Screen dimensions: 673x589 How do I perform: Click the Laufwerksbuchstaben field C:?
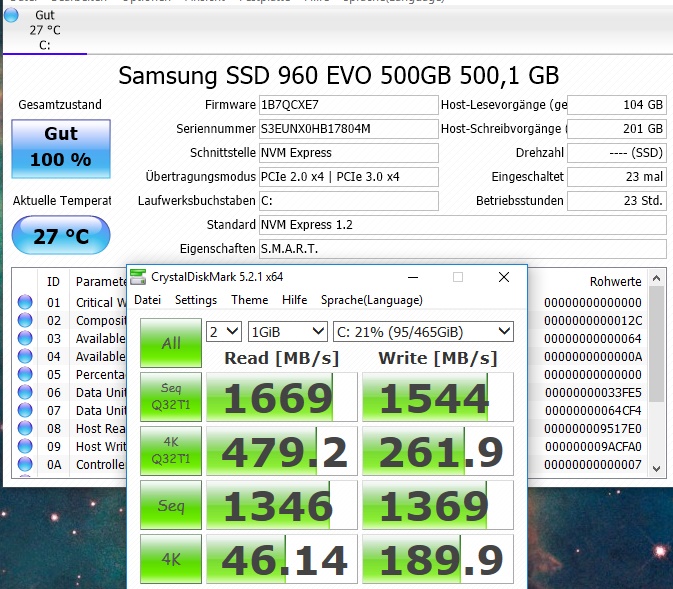tap(349, 201)
